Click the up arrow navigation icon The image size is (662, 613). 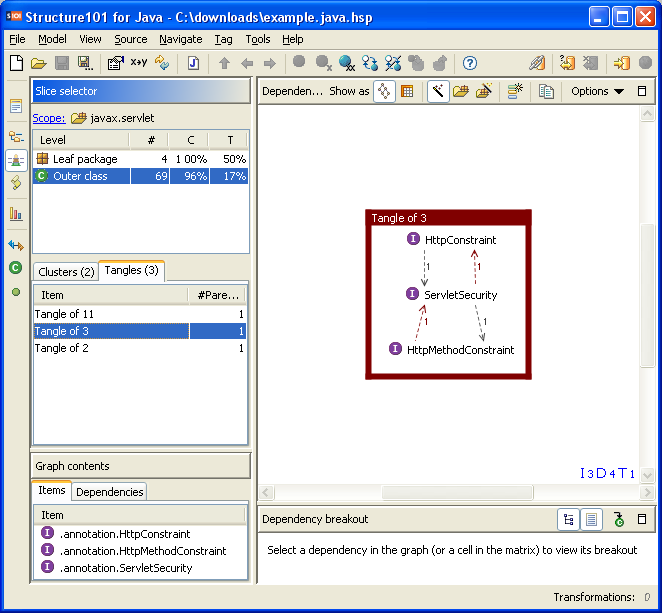pos(225,64)
